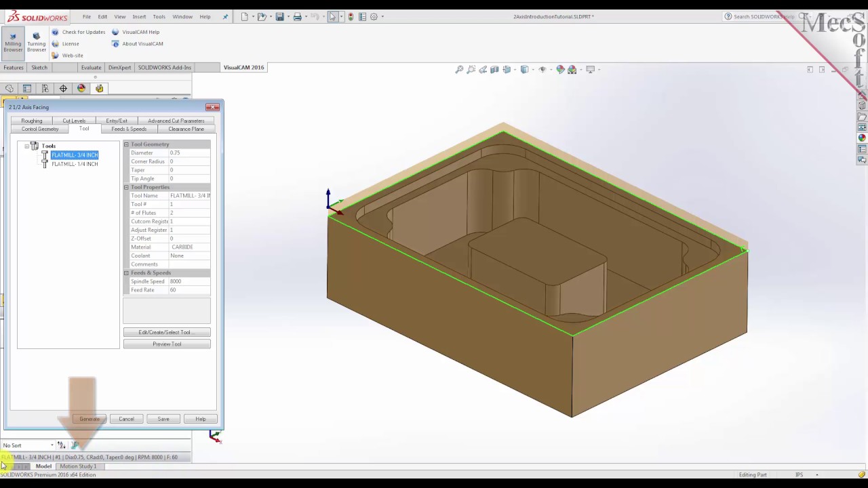The image size is (868, 488).
Task: Click the Open file icon
Action: (262, 17)
